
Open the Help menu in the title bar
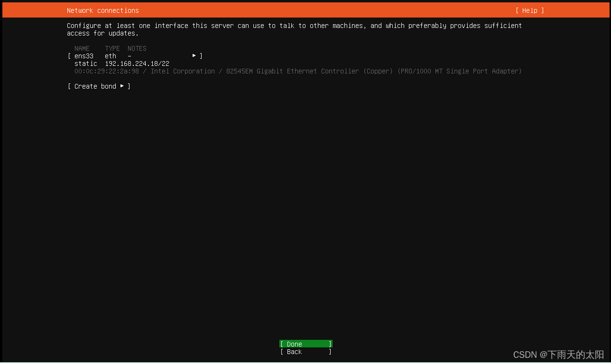tap(529, 10)
